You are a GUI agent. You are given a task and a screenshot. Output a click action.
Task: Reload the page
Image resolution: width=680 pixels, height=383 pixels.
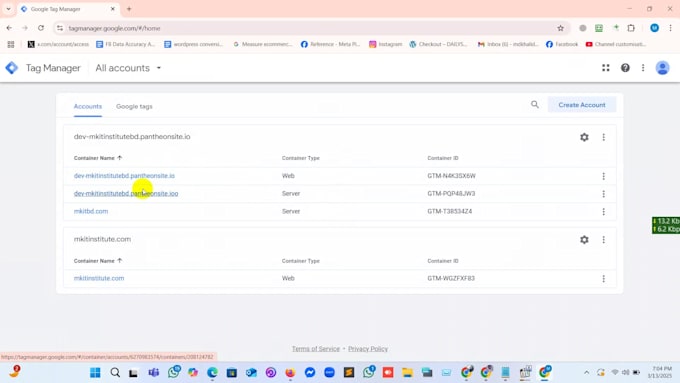(41, 28)
